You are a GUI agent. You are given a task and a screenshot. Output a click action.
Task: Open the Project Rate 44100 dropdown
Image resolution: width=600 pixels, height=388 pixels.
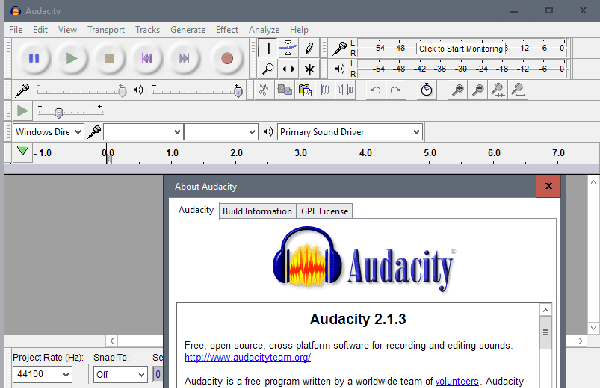42,374
